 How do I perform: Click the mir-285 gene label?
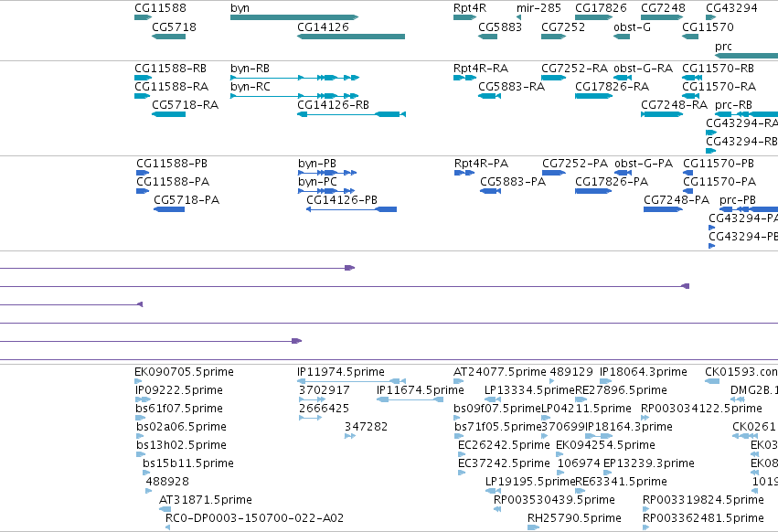538,8
